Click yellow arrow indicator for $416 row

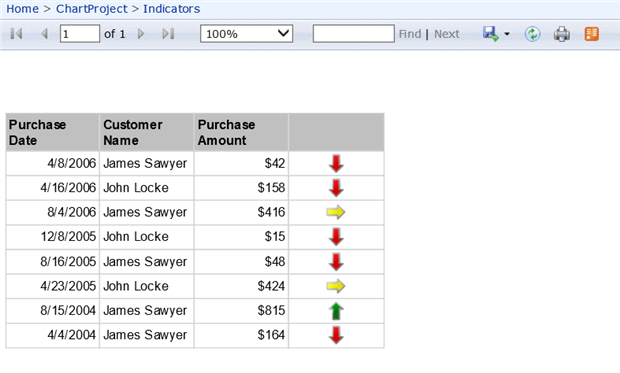click(336, 212)
